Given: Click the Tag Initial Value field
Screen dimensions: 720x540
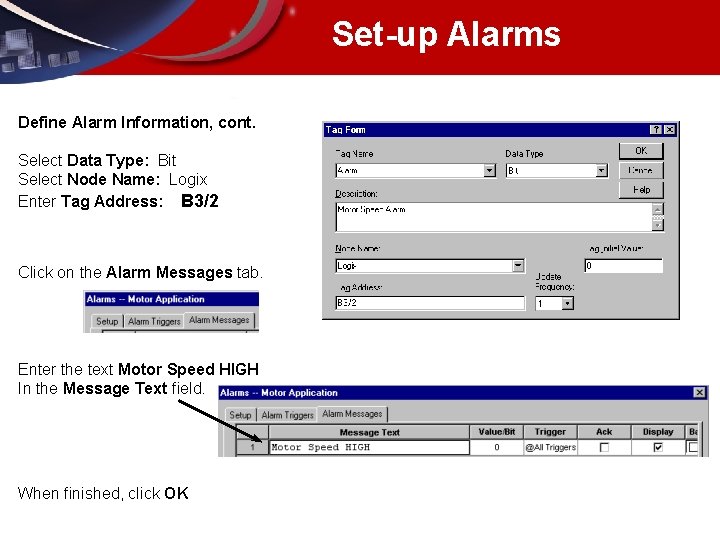Looking at the screenshot, I should 623,265.
